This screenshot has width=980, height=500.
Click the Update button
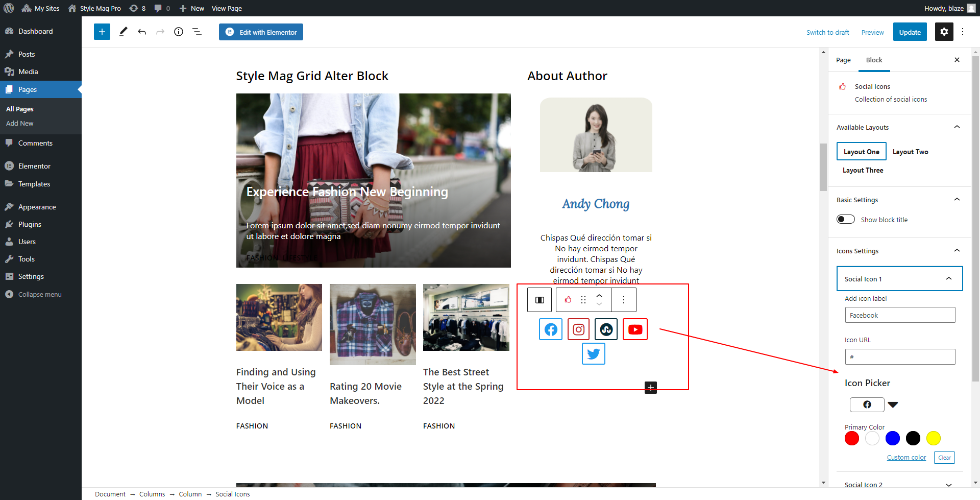(x=910, y=32)
